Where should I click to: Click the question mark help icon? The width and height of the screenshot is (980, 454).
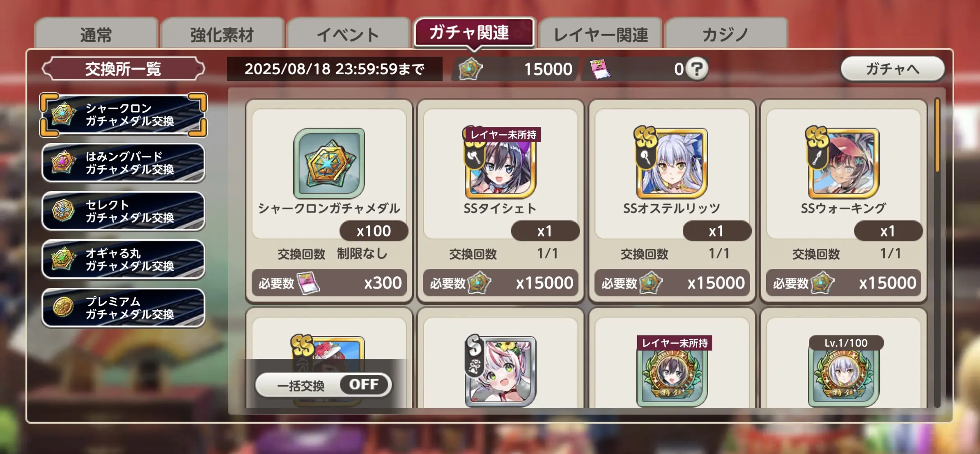[x=697, y=69]
